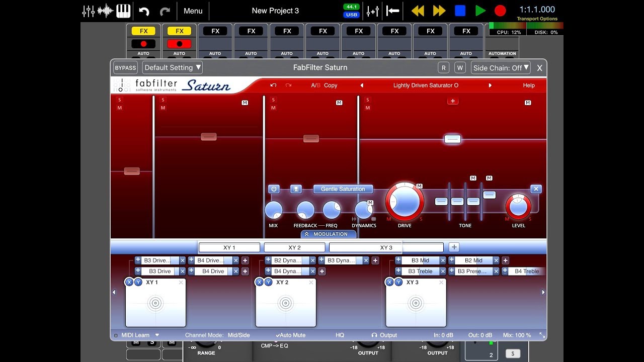
Task: Click the W automation write button
Action: point(460,67)
